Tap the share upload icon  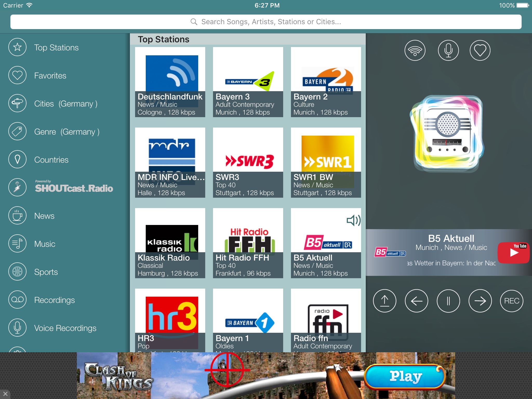click(384, 301)
